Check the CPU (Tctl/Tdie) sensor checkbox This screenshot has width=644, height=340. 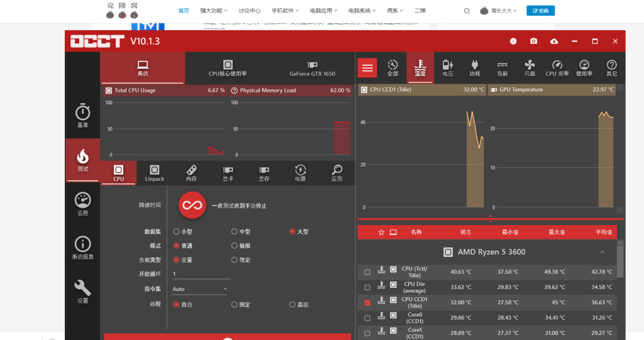point(367,272)
